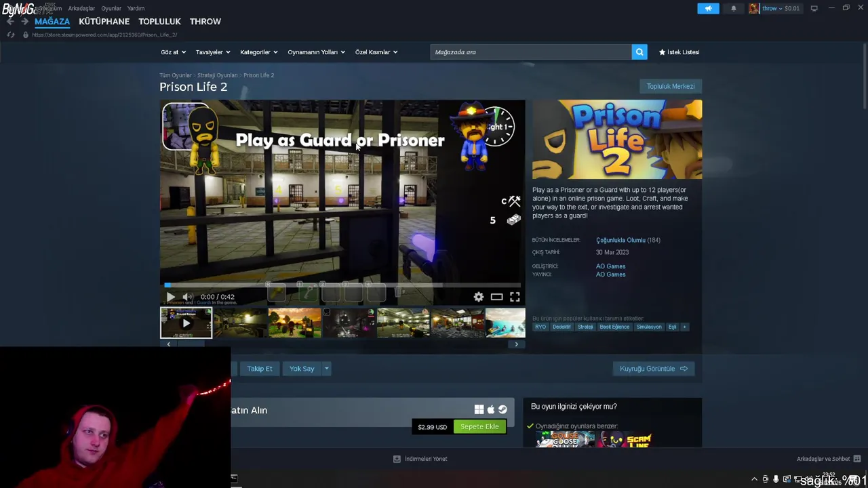
Task: Open Topluluk Merkezi button
Action: point(671,86)
